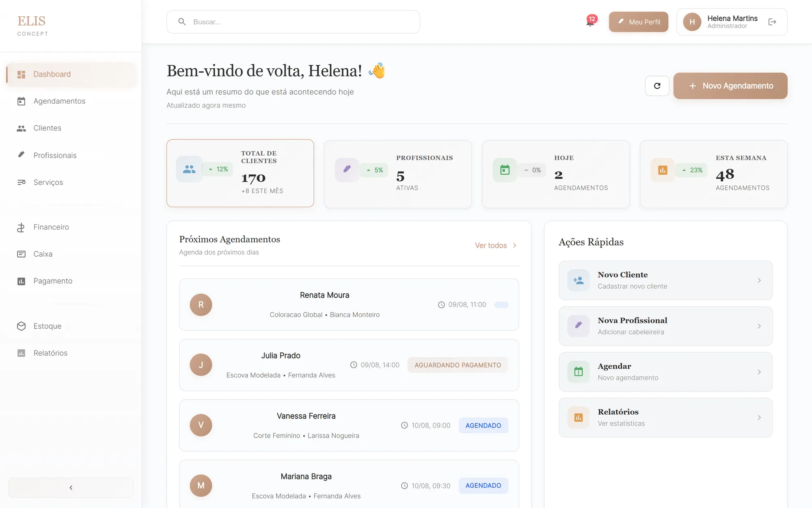Click the Serviços list icon in sidebar

[22, 182]
